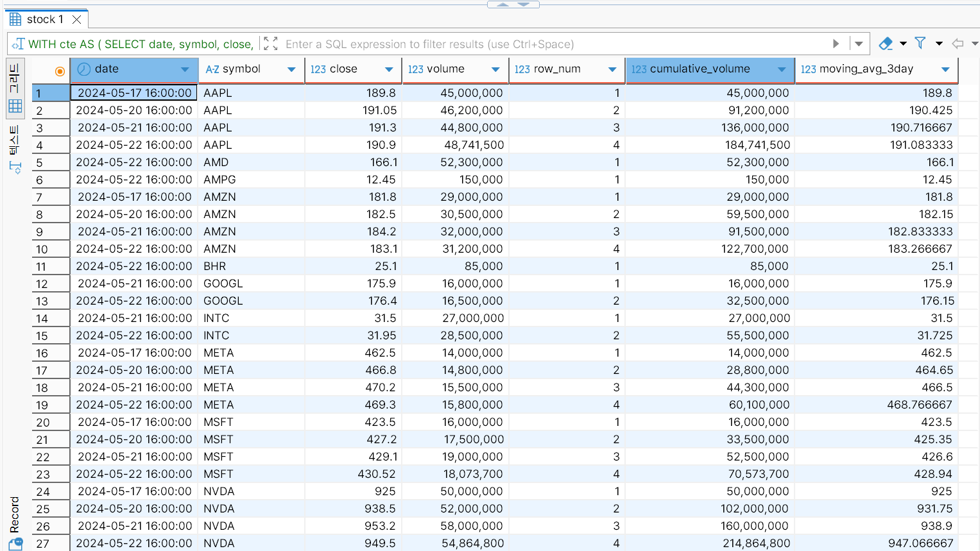Click the clock icon in date column header
The height and width of the screenshot is (551, 980).
[84, 69]
